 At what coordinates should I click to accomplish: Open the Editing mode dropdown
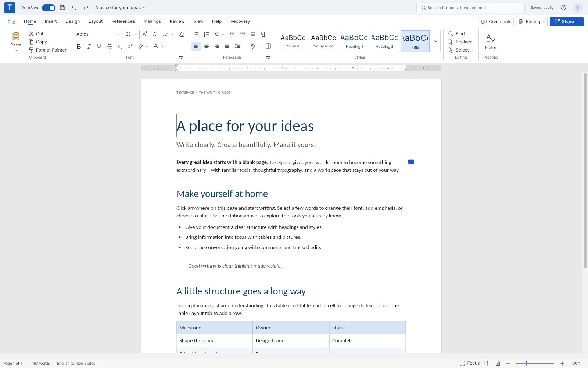click(x=532, y=22)
